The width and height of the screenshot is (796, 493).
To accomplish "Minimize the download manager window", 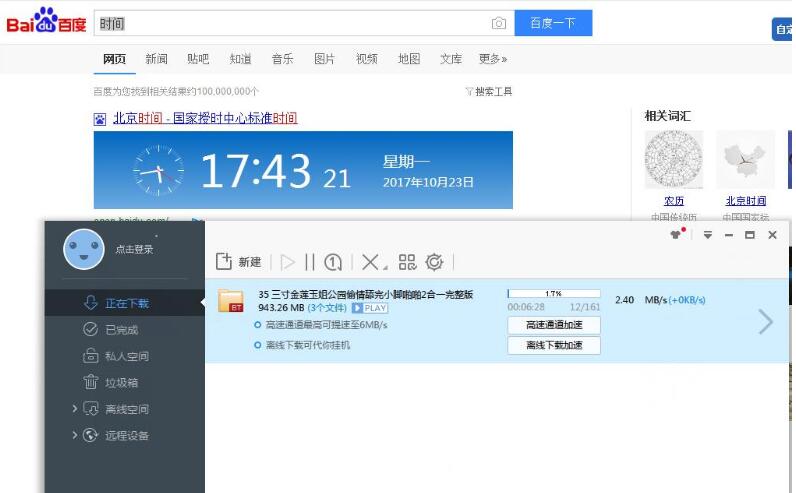I will pos(729,235).
